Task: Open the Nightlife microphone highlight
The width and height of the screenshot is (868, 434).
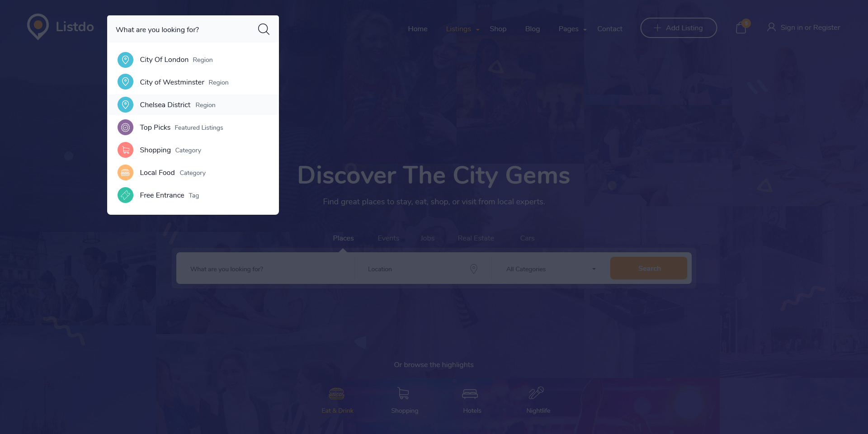Action: pyautogui.click(x=538, y=400)
